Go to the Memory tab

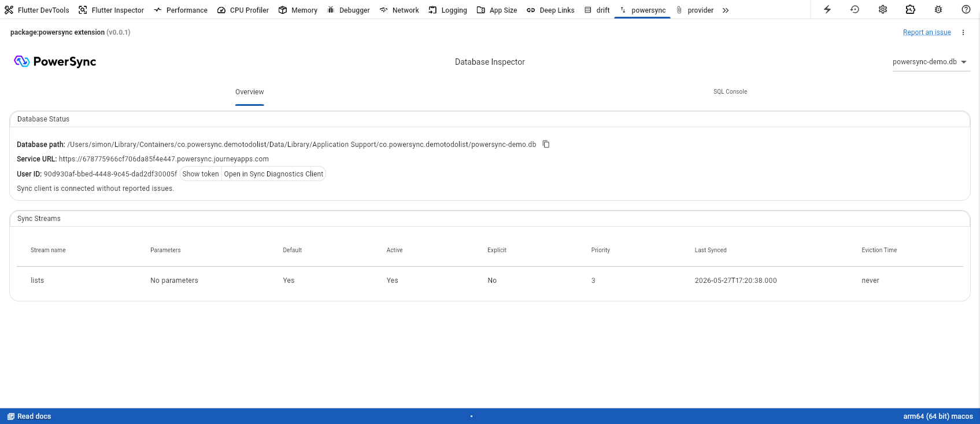298,10
